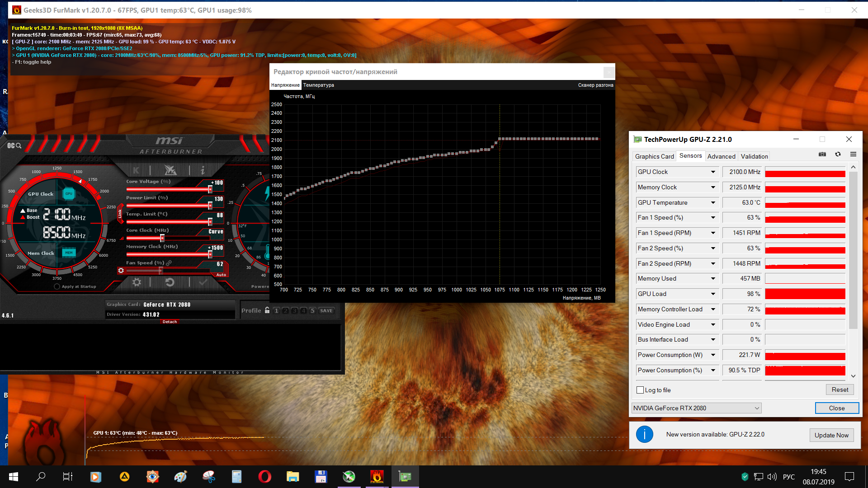Toggle fan speed Auto mode

tap(221, 275)
